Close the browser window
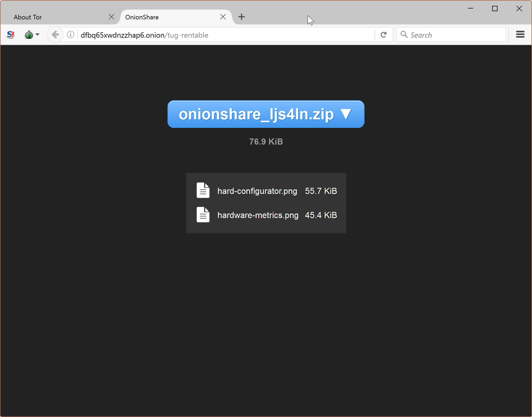This screenshot has height=417, width=532. [519, 8]
